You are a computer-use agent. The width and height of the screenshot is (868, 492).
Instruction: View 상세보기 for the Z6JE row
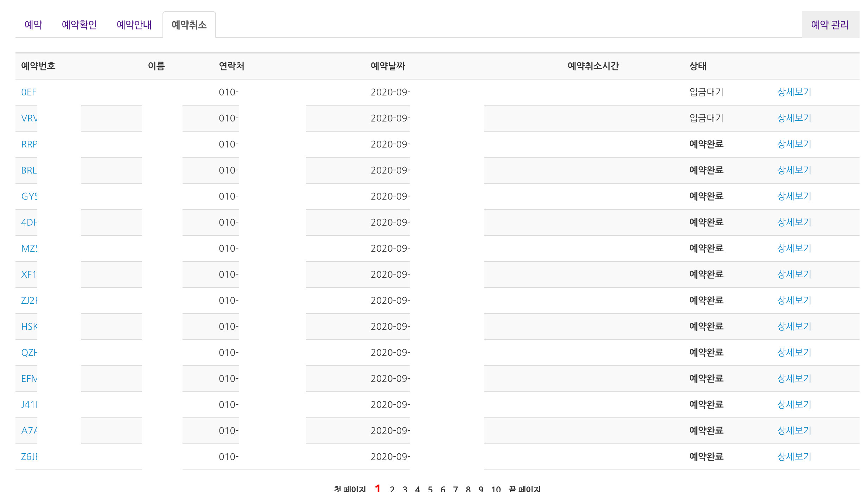click(x=794, y=457)
